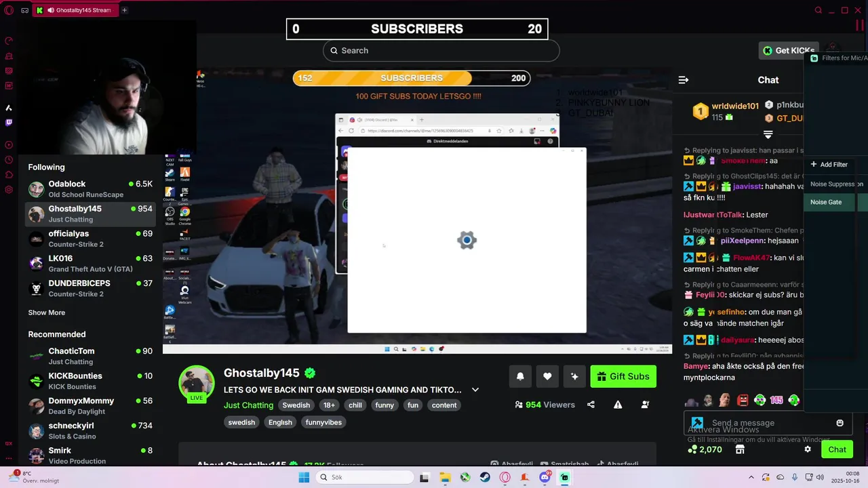Click the chill tag
Viewport: 868px width, 488px height.
tap(355, 405)
